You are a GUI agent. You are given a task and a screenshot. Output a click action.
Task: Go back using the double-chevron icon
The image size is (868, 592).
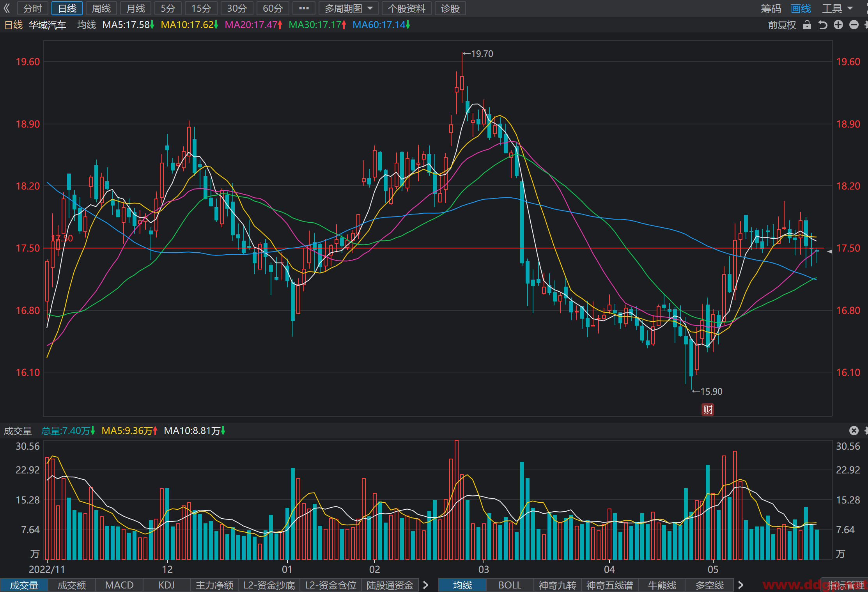click(x=7, y=8)
